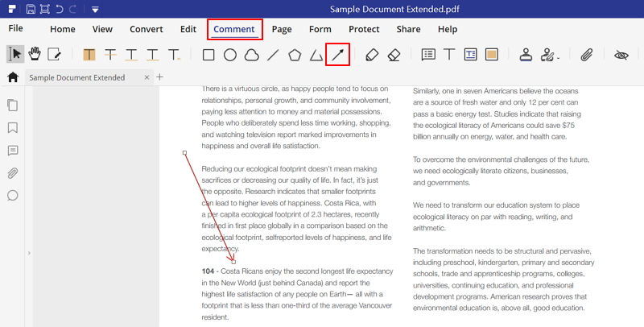Expand the collapsed left panel arrow
The width and height of the screenshot is (644, 327).
(29, 253)
